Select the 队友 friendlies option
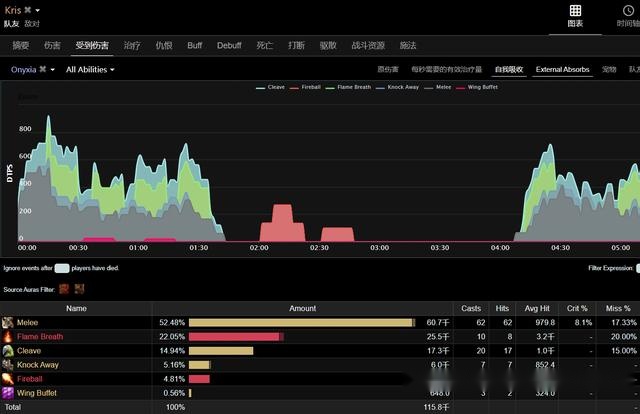 tap(11, 24)
